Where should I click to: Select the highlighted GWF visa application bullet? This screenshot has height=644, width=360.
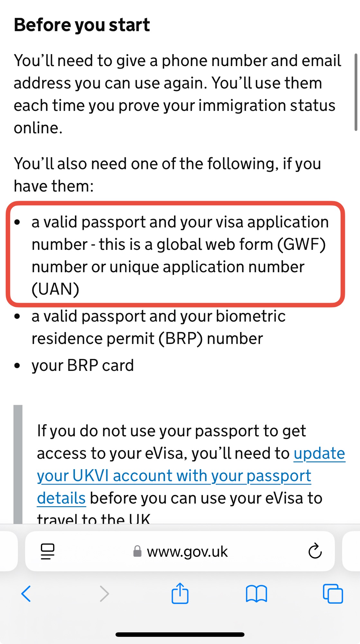[175, 255]
